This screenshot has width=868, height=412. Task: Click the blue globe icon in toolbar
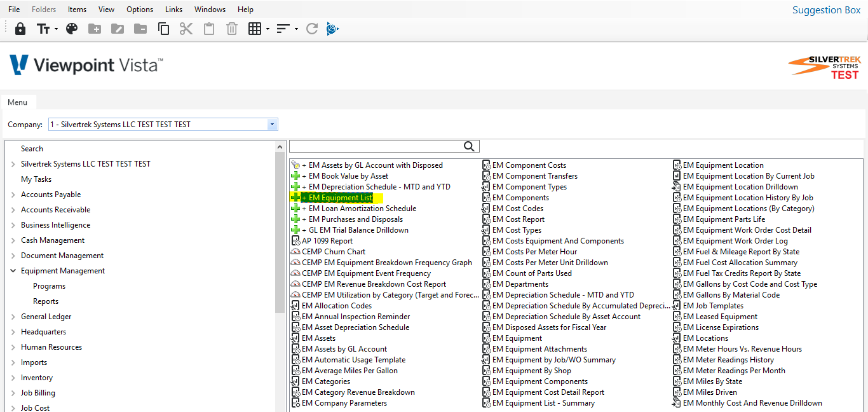point(333,29)
